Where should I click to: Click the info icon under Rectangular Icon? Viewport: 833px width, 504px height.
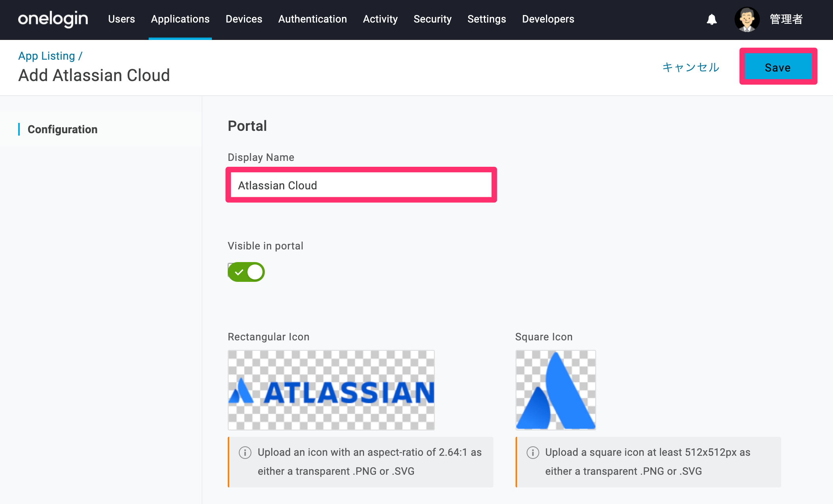pos(245,453)
